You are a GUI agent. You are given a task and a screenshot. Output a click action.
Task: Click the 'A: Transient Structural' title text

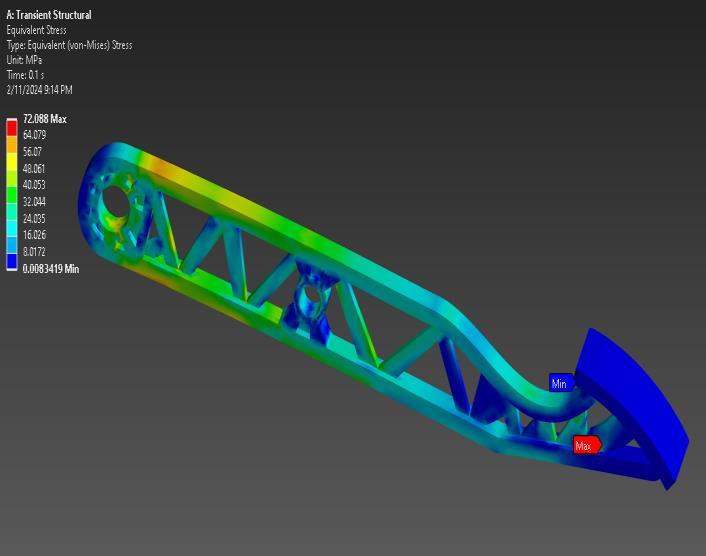49,15
